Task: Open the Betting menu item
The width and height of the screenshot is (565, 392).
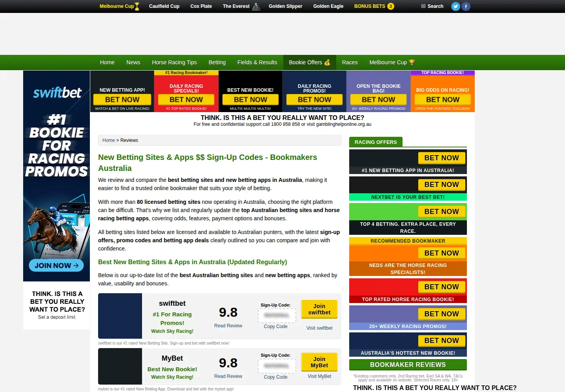Action: (217, 62)
